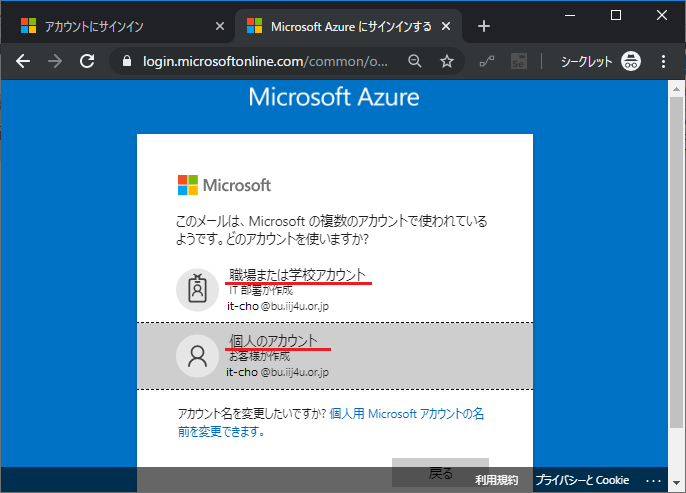Open a new tab with the plus button

pos(483,26)
